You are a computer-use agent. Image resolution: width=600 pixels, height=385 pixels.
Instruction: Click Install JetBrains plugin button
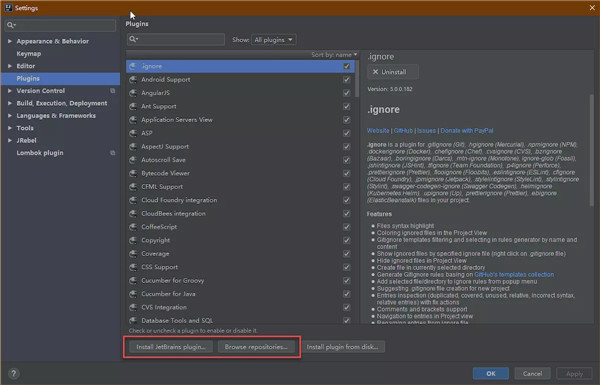pyautogui.click(x=171, y=347)
